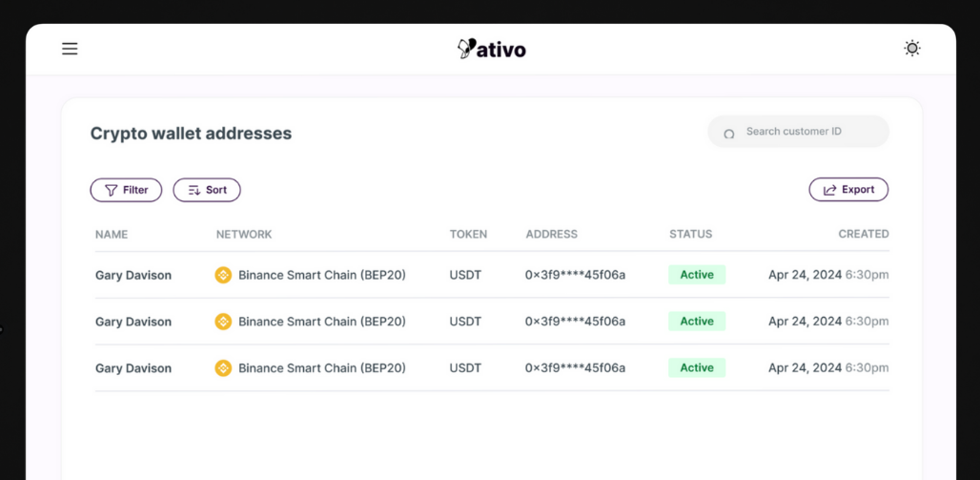Click the search magnifier icon
The image size is (980, 480).
(x=728, y=134)
